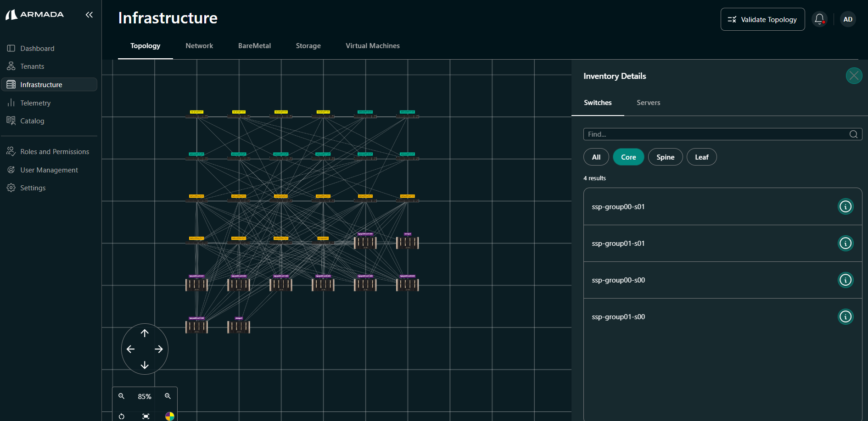The width and height of the screenshot is (868, 421).
Task: Open the color legend wheel icon
Action: (169, 416)
